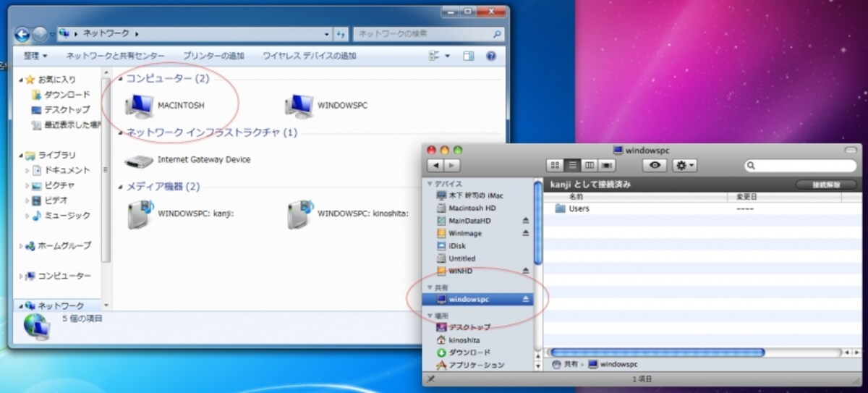Screen dimensions: 868x393
Task: Collapse the コンピューター (2) group
Action: (120, 77)
